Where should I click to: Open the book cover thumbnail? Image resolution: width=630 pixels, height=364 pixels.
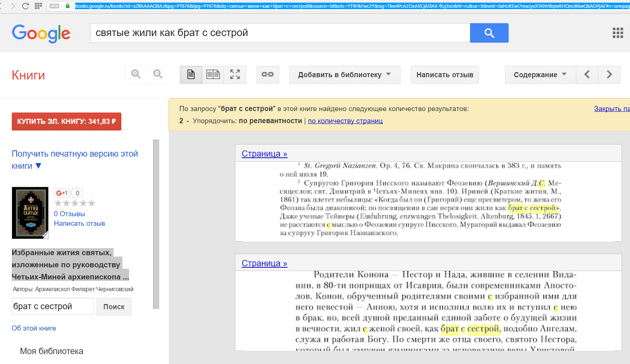[x=30, y=213]
